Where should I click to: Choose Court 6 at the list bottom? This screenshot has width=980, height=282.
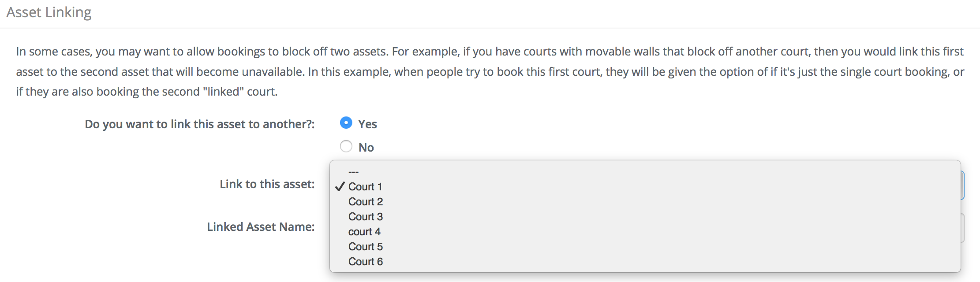[x=645, y=261]
